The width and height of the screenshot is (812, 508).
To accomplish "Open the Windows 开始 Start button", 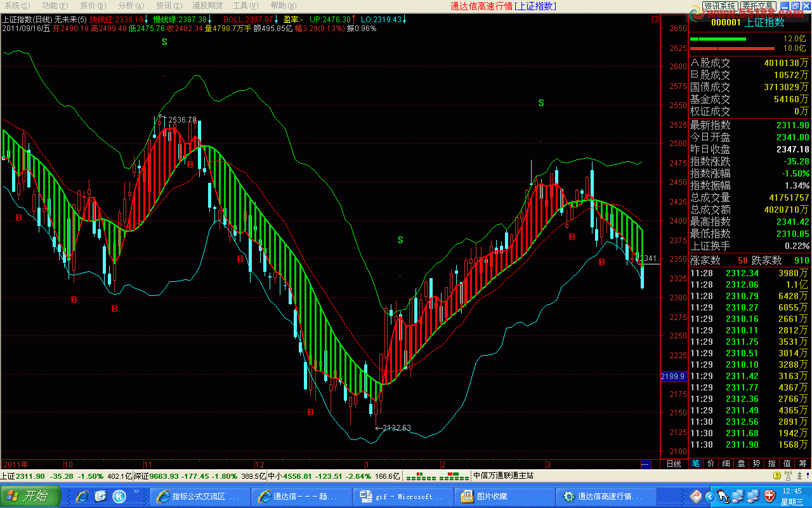I will (x=31, y=497).
